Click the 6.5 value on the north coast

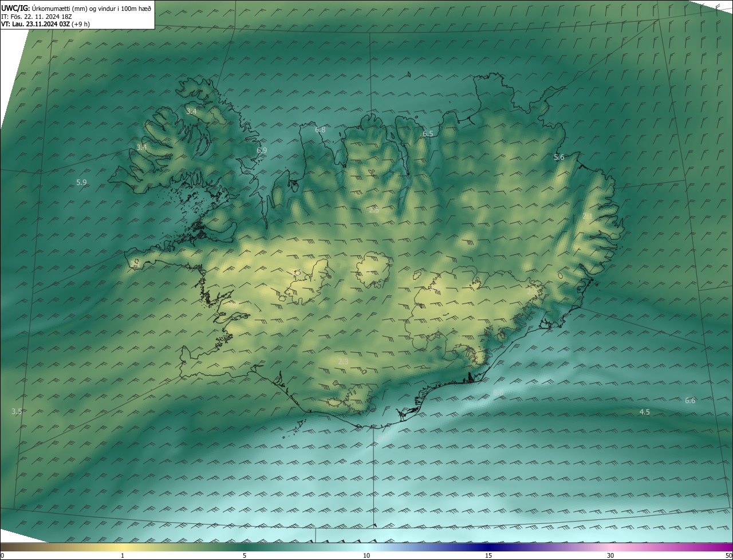tap(428, 133)
